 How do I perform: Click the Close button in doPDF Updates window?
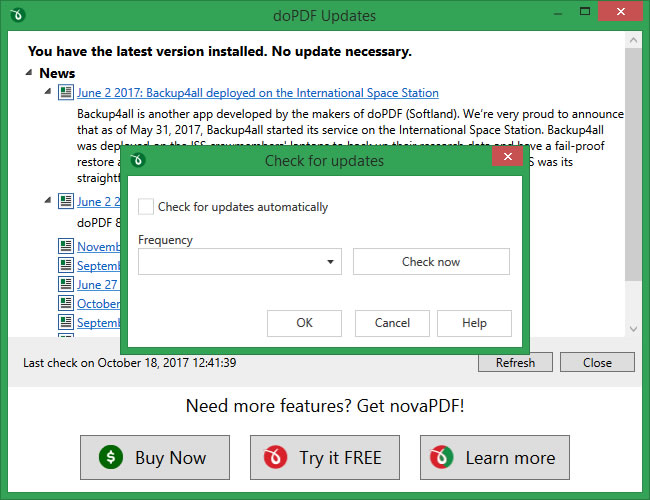[x=597, y=363]
